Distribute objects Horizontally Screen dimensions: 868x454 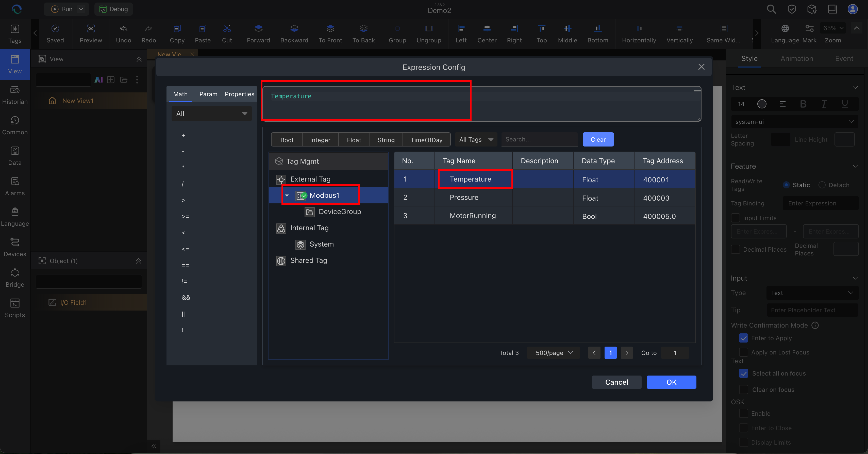pos(639,34)
